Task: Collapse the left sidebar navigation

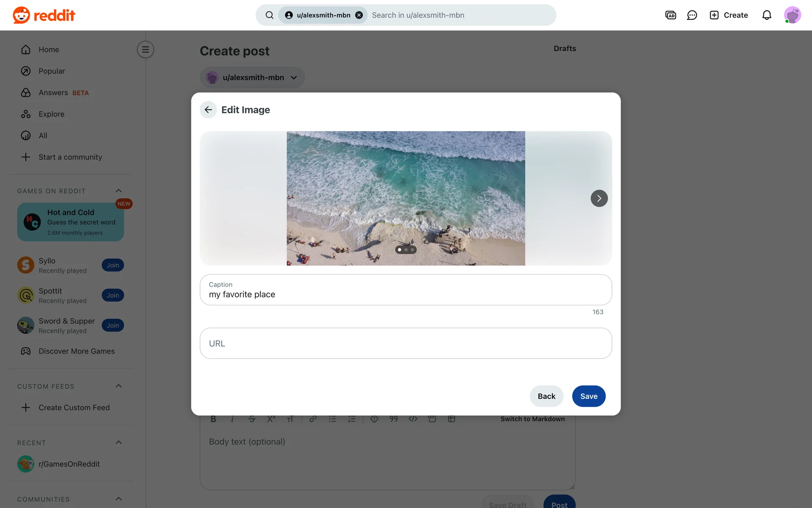Action: pos(145,50)
